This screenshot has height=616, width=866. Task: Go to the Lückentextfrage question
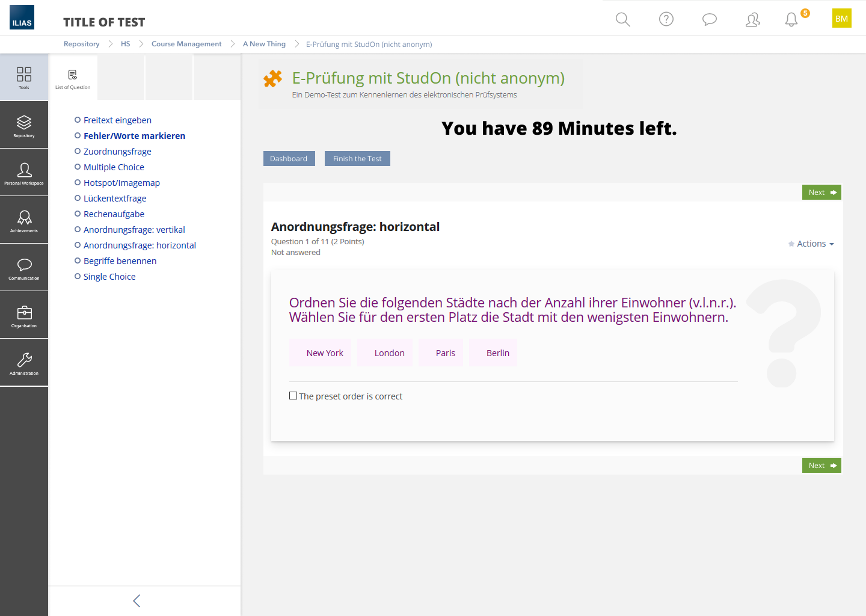(115, 199)
